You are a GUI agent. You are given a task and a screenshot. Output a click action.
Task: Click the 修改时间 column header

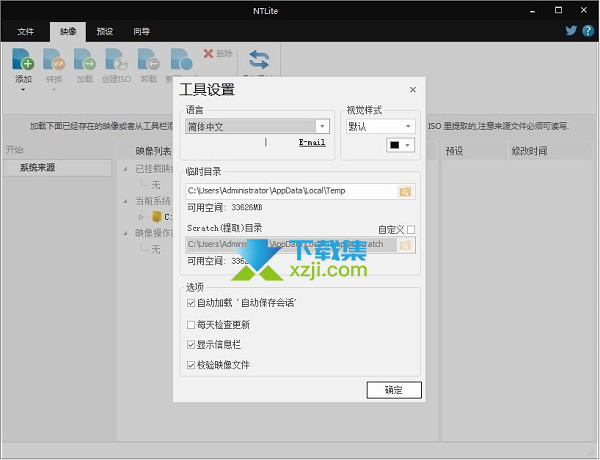[551, 151]
